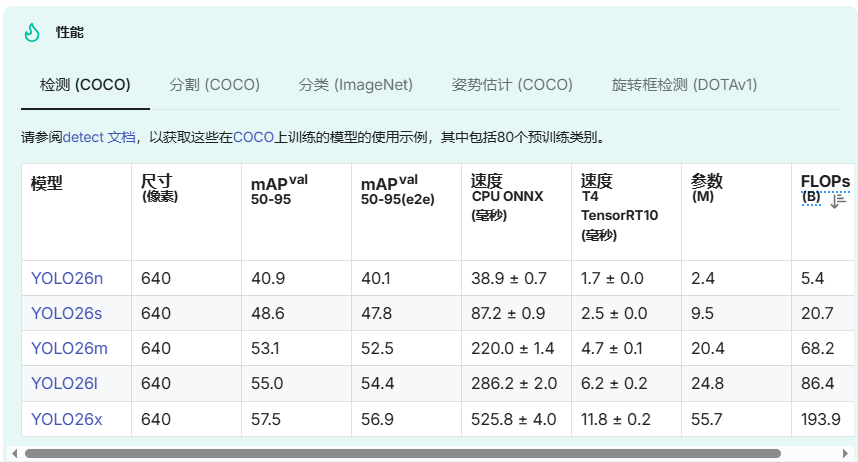Viewport: 858px width, 462px height.
Task: Click the 1.7 ± 0.0 T4 speed cell
Action: [627, 278]
